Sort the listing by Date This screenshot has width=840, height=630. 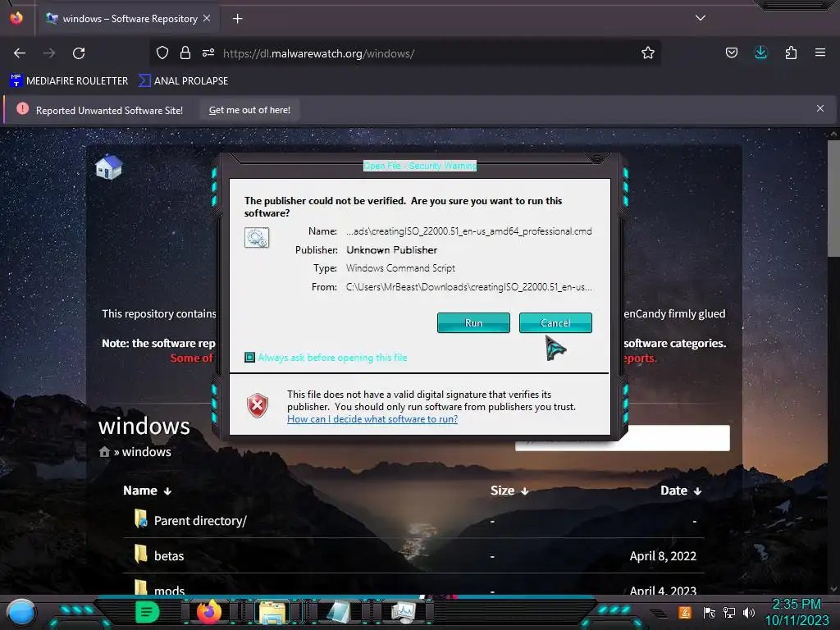click(681, 491)
